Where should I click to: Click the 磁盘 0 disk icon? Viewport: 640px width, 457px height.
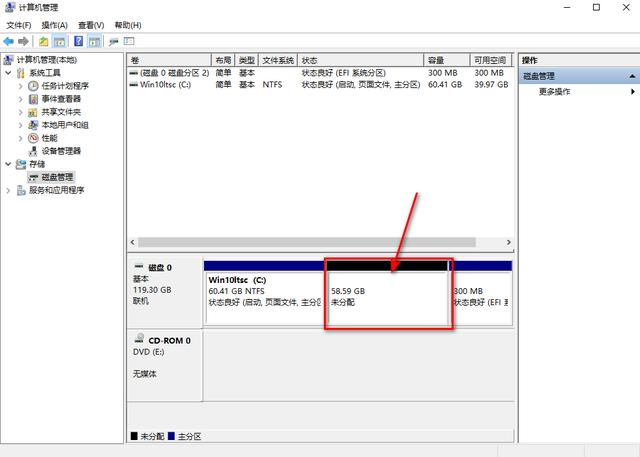[x=139, y=267]
